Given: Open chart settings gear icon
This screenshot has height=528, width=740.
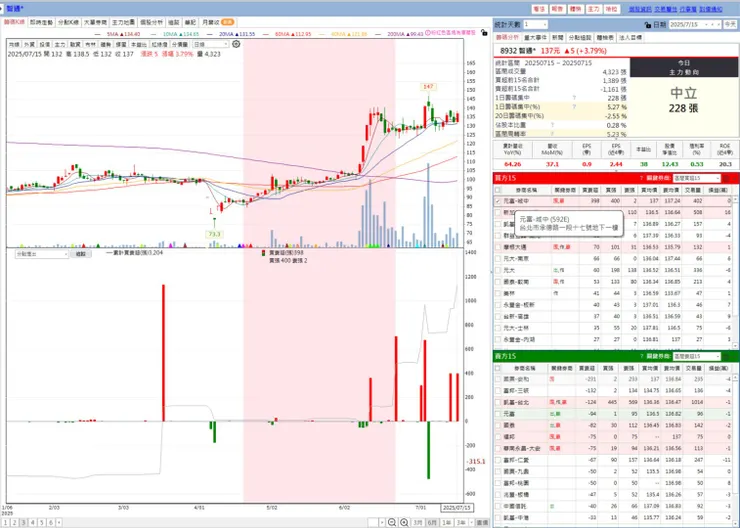Looking at the screenshot, I should tap(236, 44).
